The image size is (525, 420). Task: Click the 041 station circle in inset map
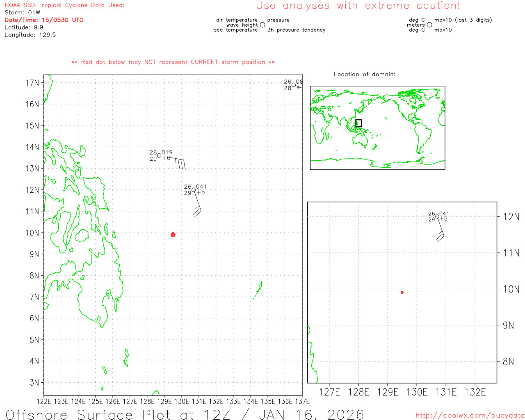click(x=437, y=217)
